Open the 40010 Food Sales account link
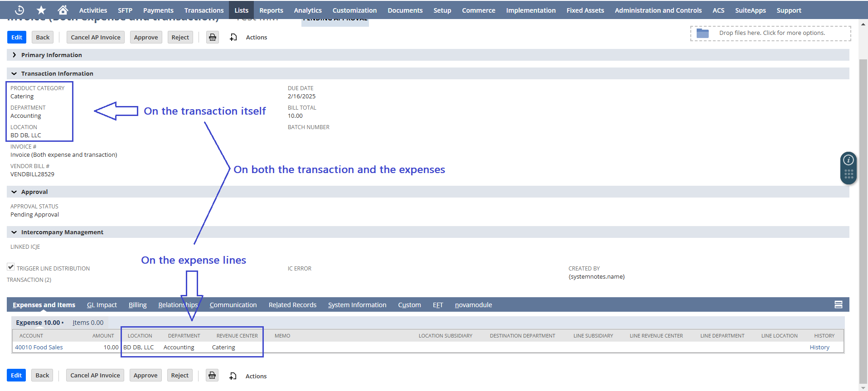Screen dimensions: 868x391 point(39,347)
